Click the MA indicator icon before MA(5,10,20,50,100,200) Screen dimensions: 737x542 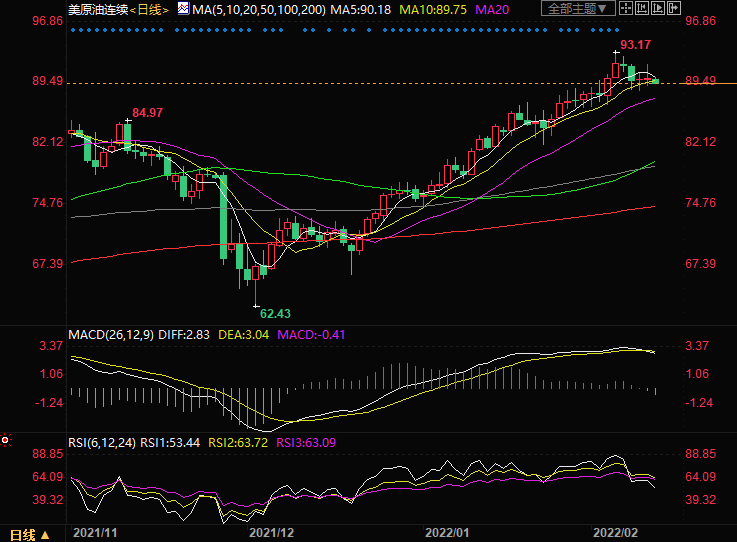pos(182,9)
